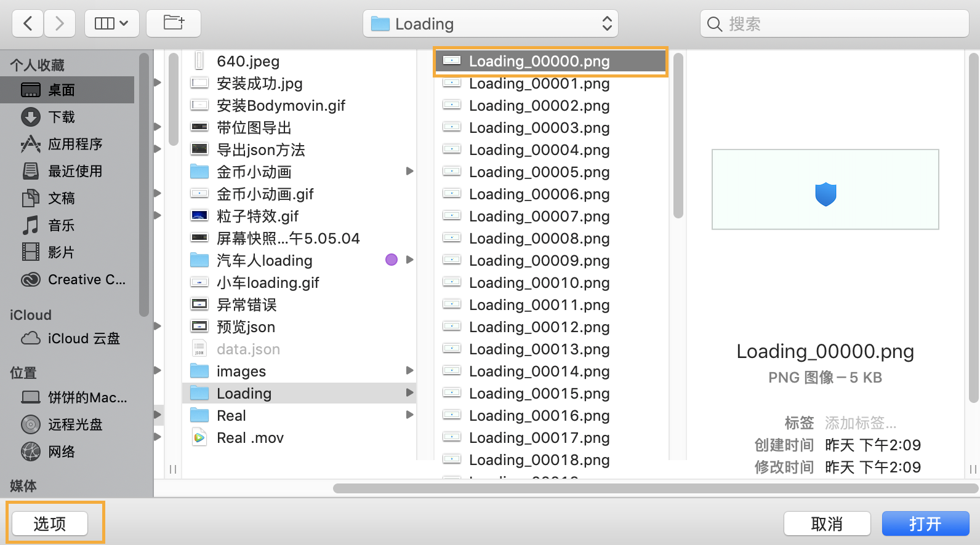This screenshot has height=545, width=980.
Task: Expand the 金币小动画 folder arrow
Action: click(409, 171)
